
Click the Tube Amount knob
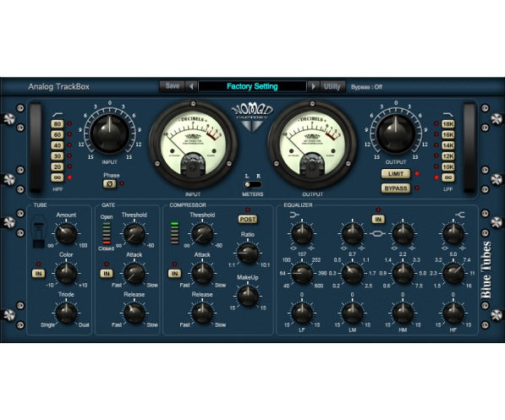click(66, 233)
